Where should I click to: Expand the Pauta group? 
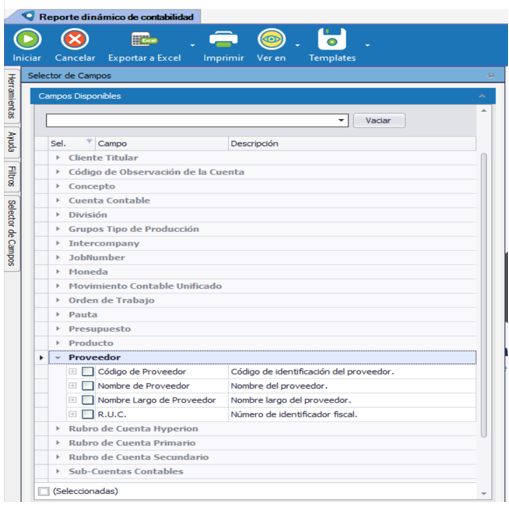pyautogui.click(x=58, y=314)
